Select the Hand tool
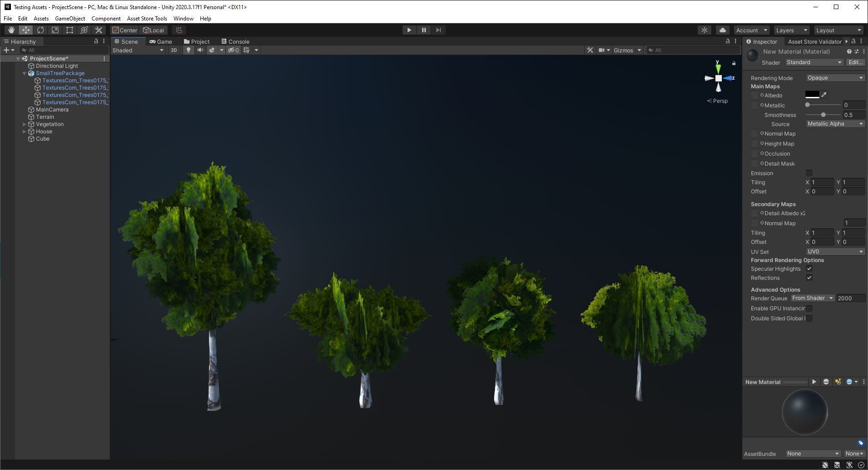This screenshot has width=868, height=470. pyautogui.click(x=11, y=30)
